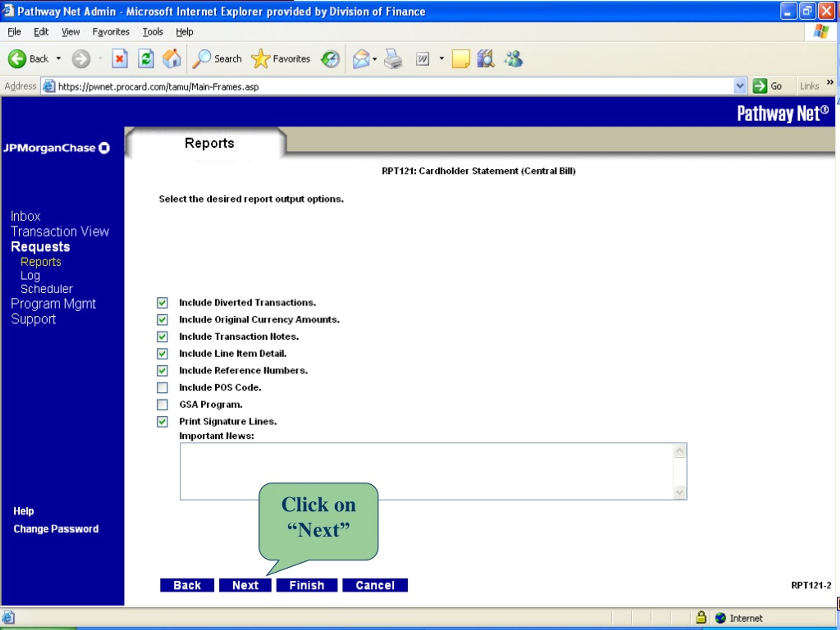
Task: Click the yellow Discuss note icon
Action: pos(461,59)
